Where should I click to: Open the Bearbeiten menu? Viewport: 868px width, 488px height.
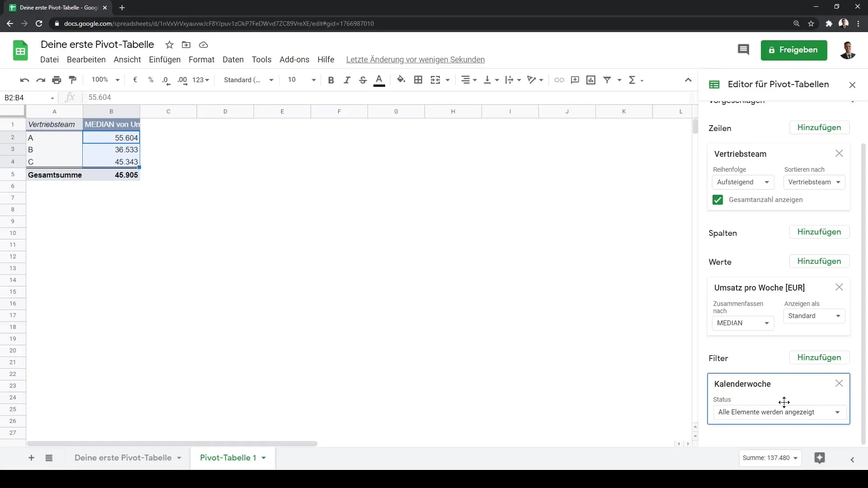coord(86,60)
